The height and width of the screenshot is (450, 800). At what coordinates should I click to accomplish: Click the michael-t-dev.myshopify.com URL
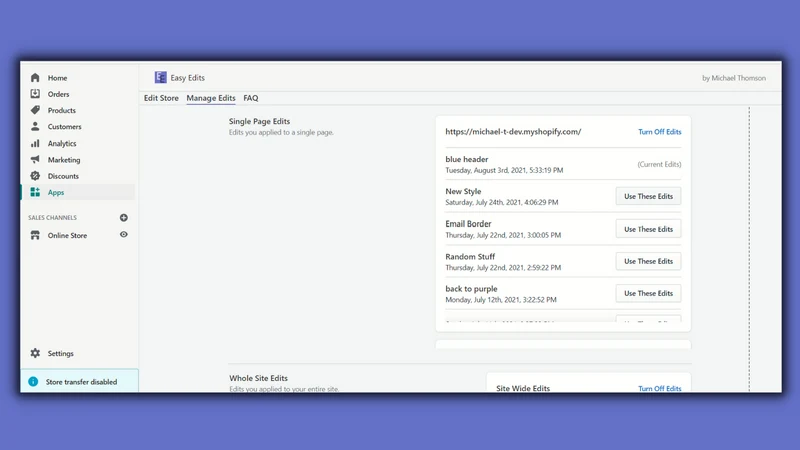pyautogui.click(x=513, y=132)
